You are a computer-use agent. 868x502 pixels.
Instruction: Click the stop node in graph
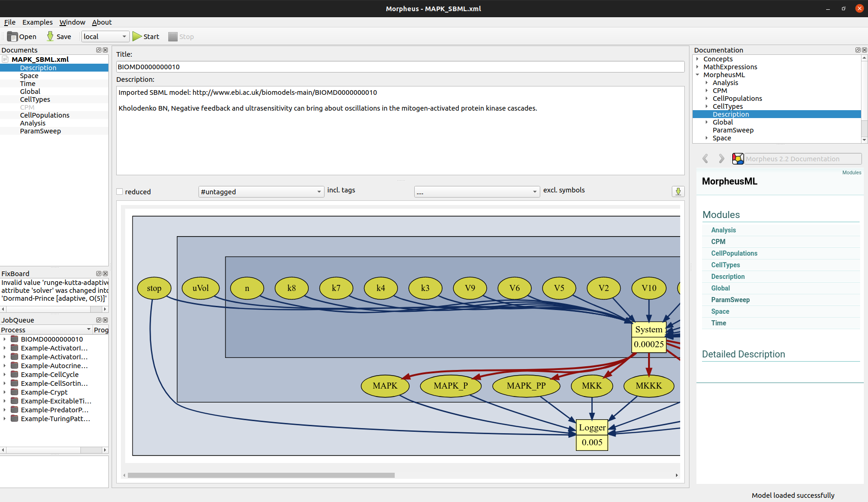coord(154,288)
